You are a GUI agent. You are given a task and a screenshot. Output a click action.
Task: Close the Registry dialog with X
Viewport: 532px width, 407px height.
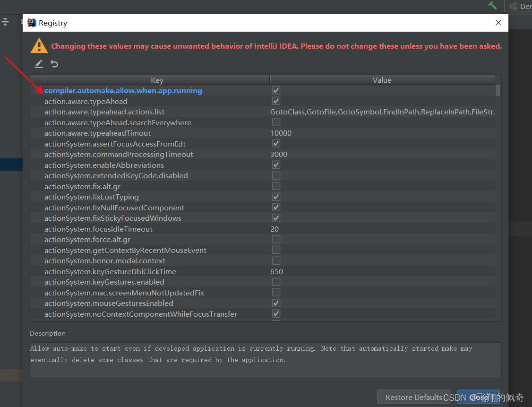tap(498, 23)
